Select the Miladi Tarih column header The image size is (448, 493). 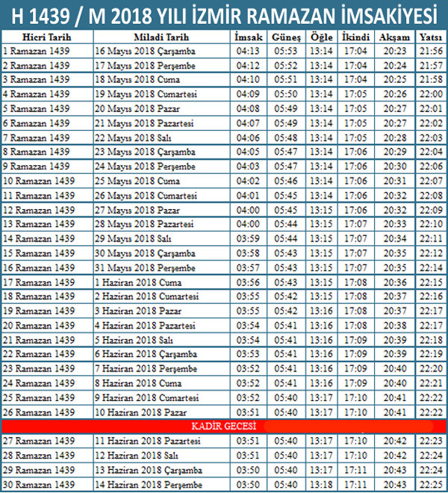[161, 37]
